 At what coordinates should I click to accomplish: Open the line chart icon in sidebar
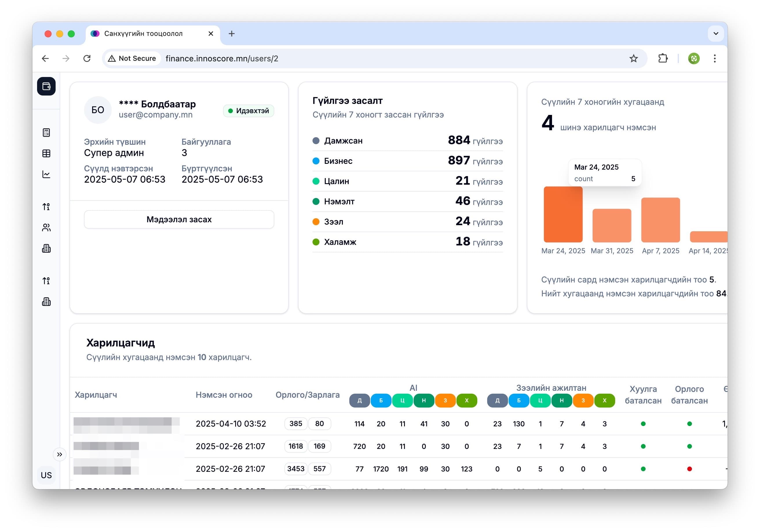click(x=46, y=174)
